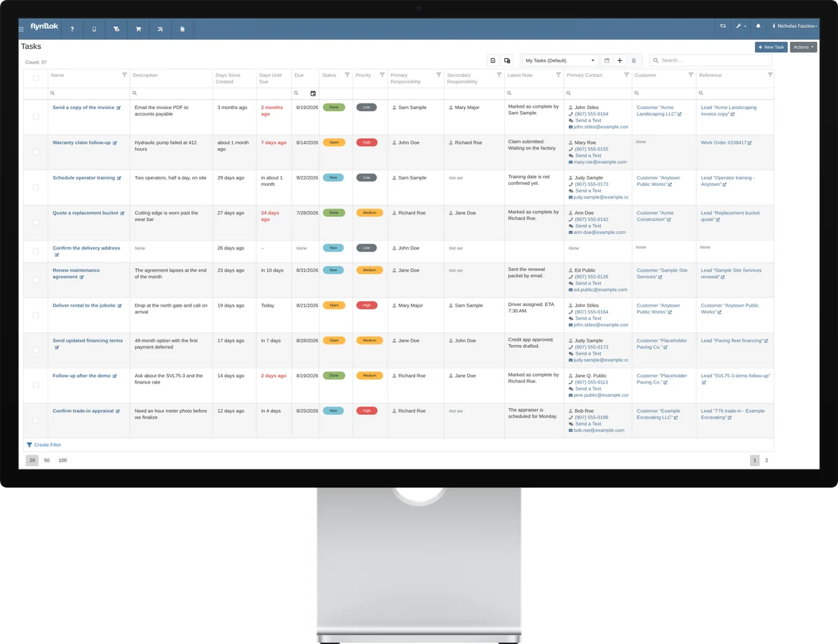838x644 pixels.
Task: Expand the wrench settings dropdown
Action: click(741, 27)
